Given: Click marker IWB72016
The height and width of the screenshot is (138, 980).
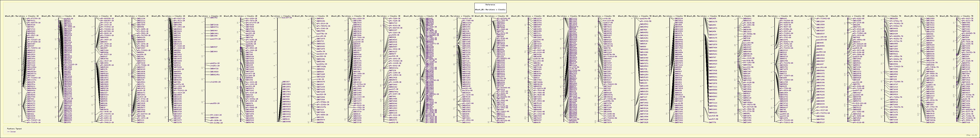Looking at the screenshot, I should [214, 25].
